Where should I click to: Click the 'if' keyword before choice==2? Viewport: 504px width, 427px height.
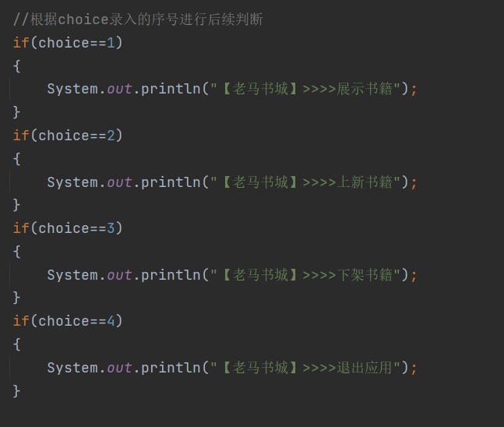(x=21, y=136)
